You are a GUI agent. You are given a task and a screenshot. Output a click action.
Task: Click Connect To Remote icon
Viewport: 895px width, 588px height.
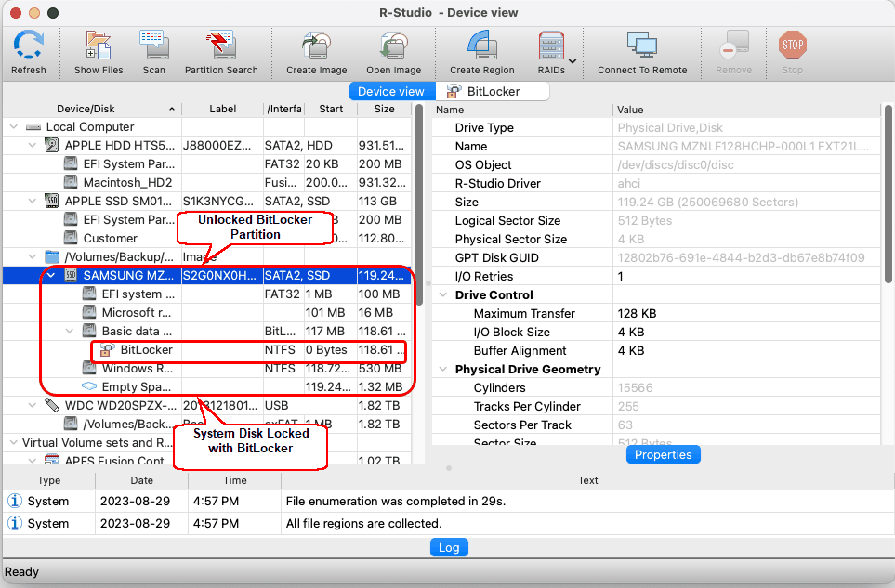click(x=642, y=46)
